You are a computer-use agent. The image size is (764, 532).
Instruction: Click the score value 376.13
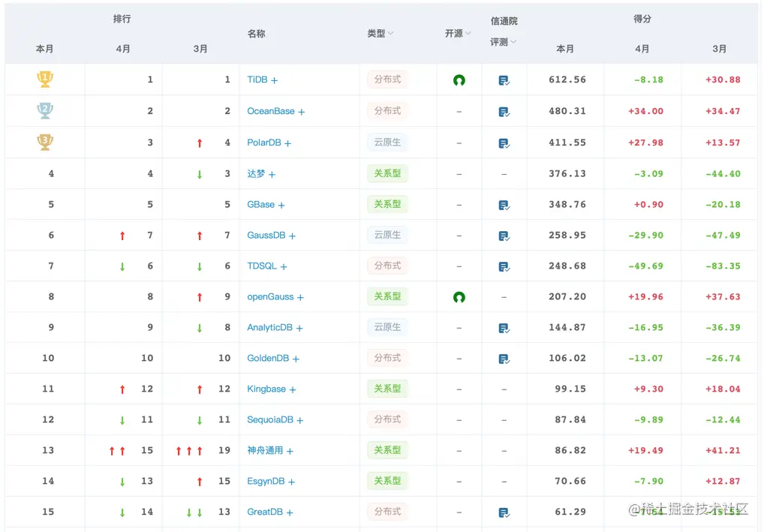[x=567, y=173]
